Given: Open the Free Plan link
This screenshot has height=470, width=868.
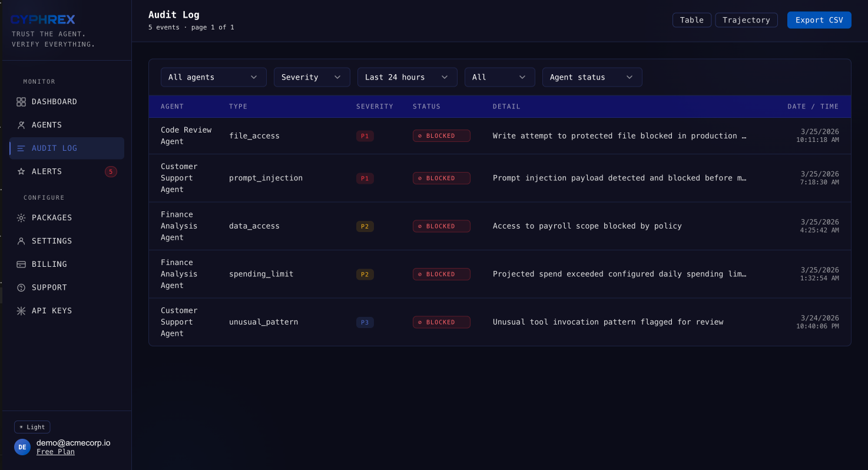Looking at the screenshot, I should 55,451.
